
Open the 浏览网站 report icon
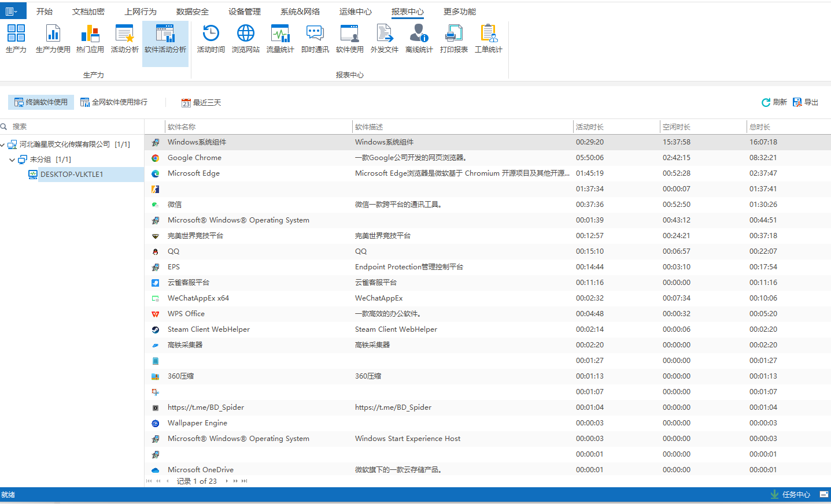click(245, 39)
